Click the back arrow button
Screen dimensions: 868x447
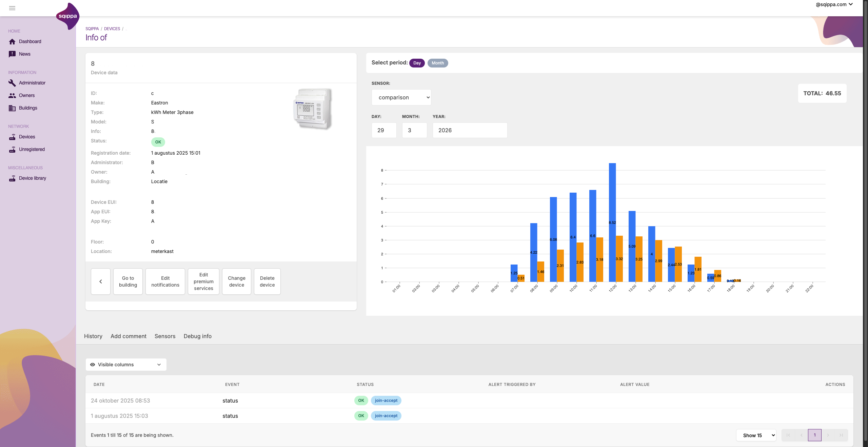point(101,281)
